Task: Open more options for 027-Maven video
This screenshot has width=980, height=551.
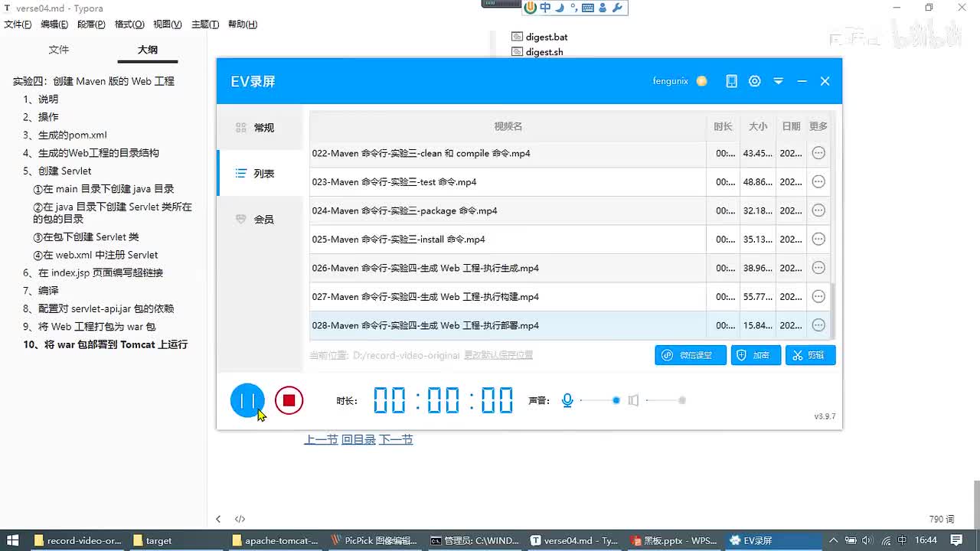Action: click(818, 297)
